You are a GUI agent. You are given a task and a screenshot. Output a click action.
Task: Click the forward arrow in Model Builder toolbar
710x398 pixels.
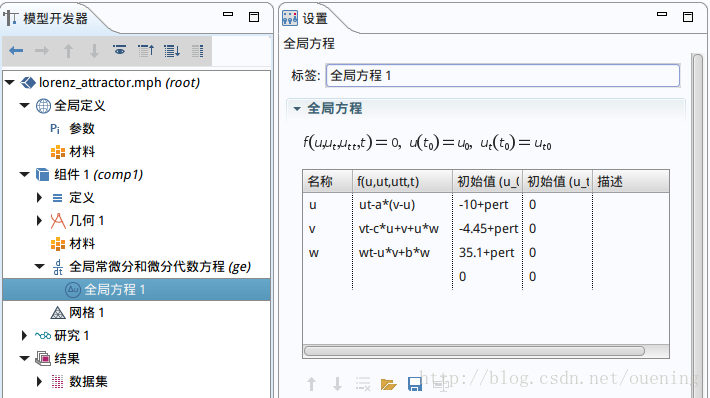[x=42, y=51]
